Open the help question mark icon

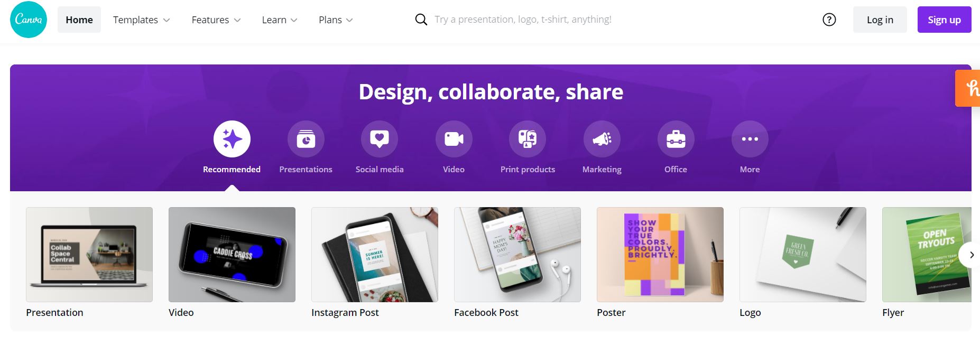point(829,20)
